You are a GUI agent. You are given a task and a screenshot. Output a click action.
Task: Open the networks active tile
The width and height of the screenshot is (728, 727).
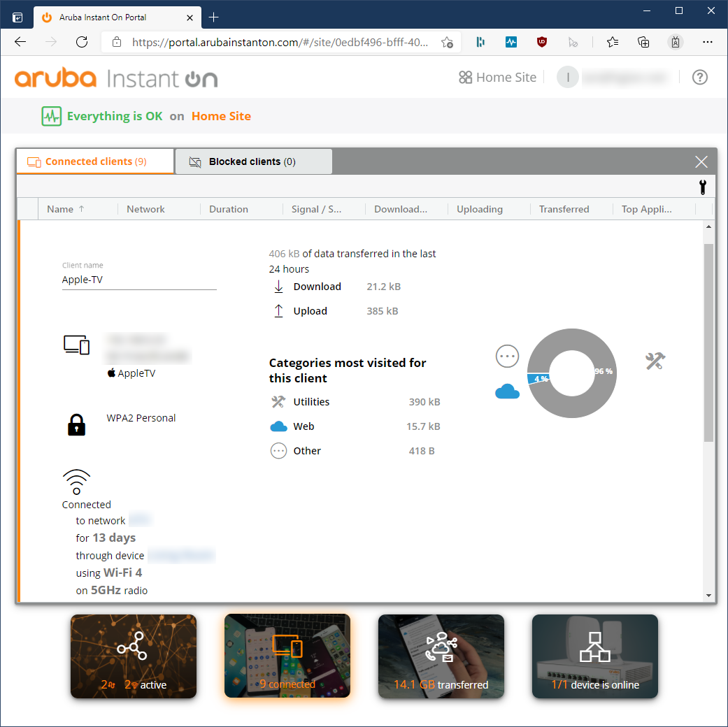tap(134, 656)
